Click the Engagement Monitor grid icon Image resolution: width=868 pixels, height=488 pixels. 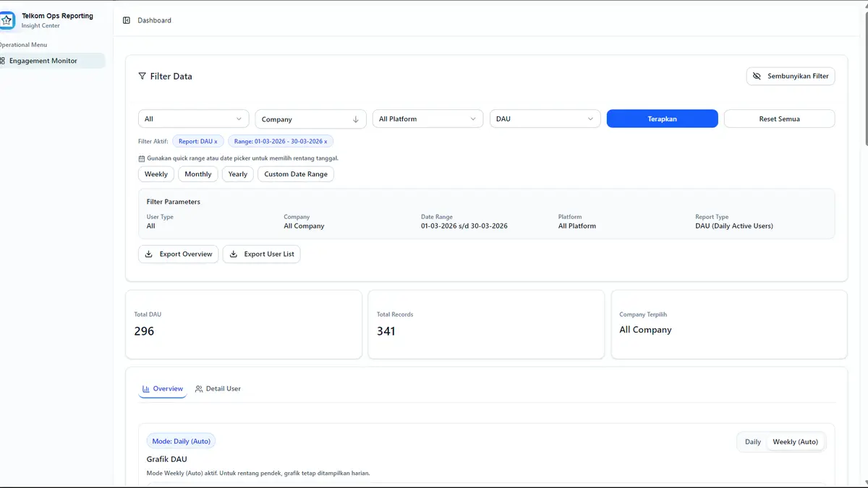[x=1, y=61]
